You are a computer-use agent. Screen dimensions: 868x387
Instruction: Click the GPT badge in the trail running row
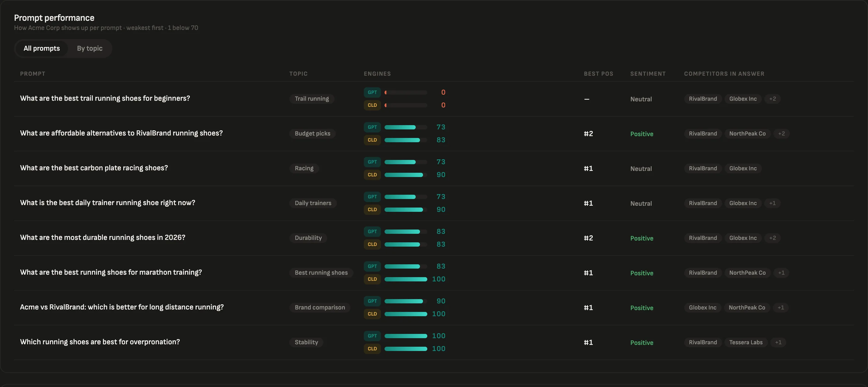[x=372, y=92]
